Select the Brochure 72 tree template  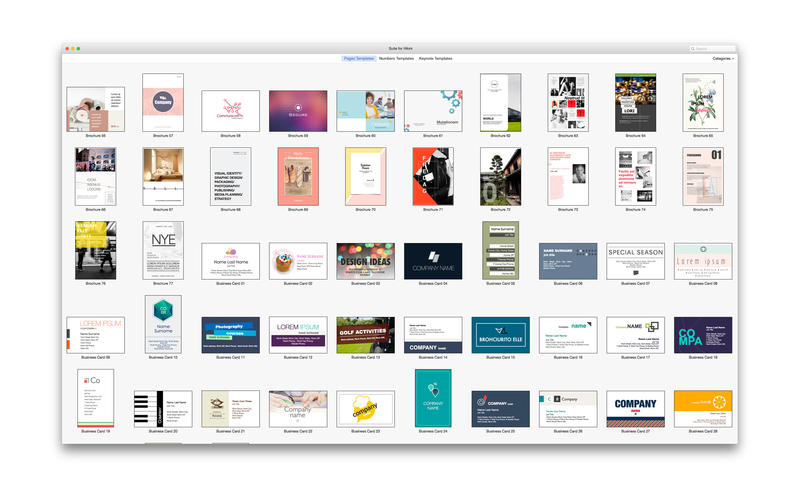[501, 177]
